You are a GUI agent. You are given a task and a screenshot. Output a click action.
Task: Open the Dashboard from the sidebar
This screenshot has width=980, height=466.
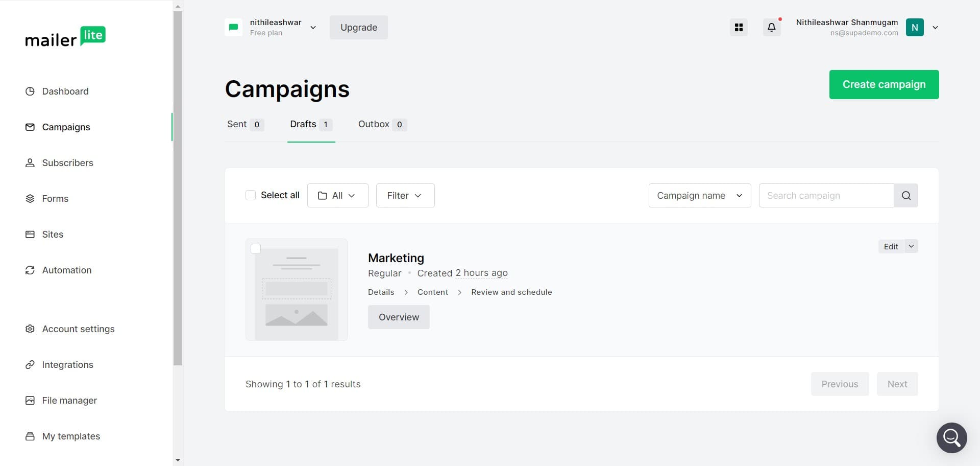pos(65,91)
